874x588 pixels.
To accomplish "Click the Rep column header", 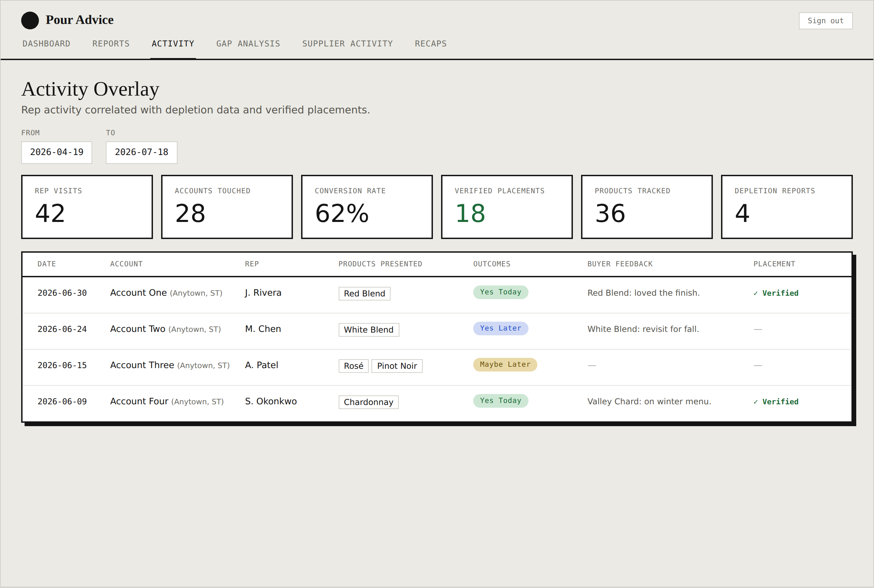I will [x=252, y=264].
